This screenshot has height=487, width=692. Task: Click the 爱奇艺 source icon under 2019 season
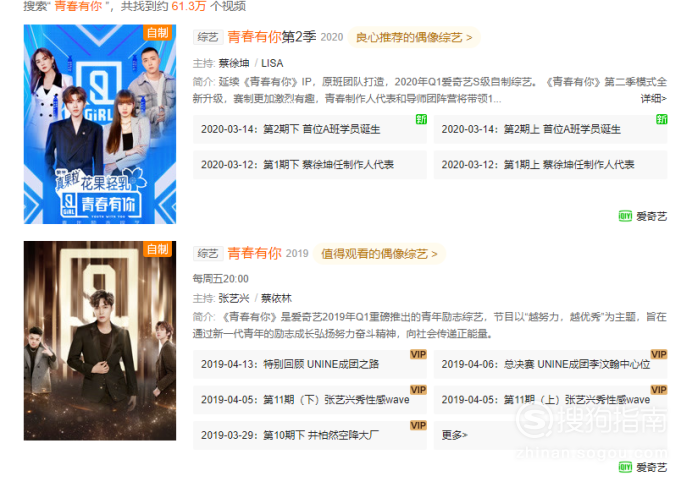click(625, 467)
